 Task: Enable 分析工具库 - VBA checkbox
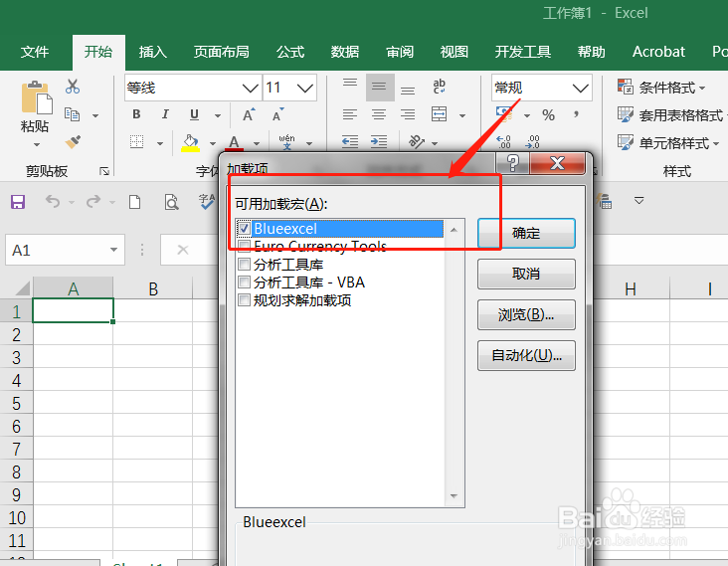245,283
